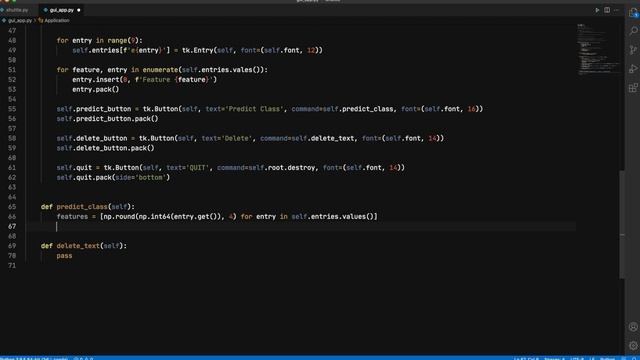Open the Search panel magnifier icon
This screenshot has width=640, height=360.
[x=633, y=31]
